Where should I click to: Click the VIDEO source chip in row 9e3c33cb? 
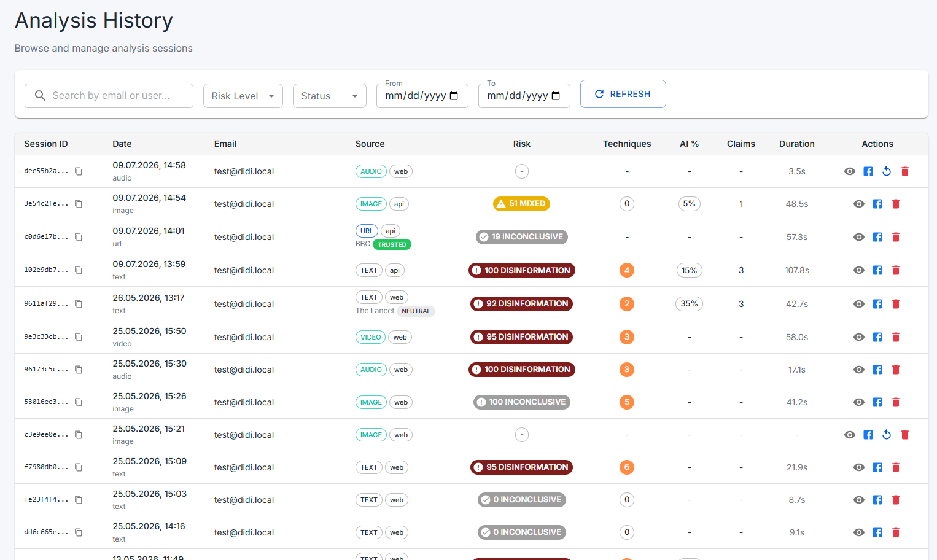click(x=371, y=337)
